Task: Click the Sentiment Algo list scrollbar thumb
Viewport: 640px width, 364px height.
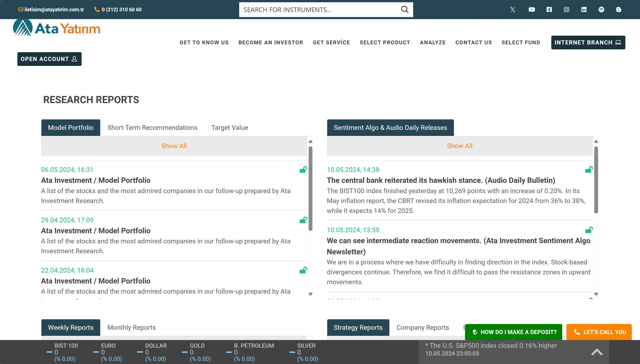Action: 596,180
